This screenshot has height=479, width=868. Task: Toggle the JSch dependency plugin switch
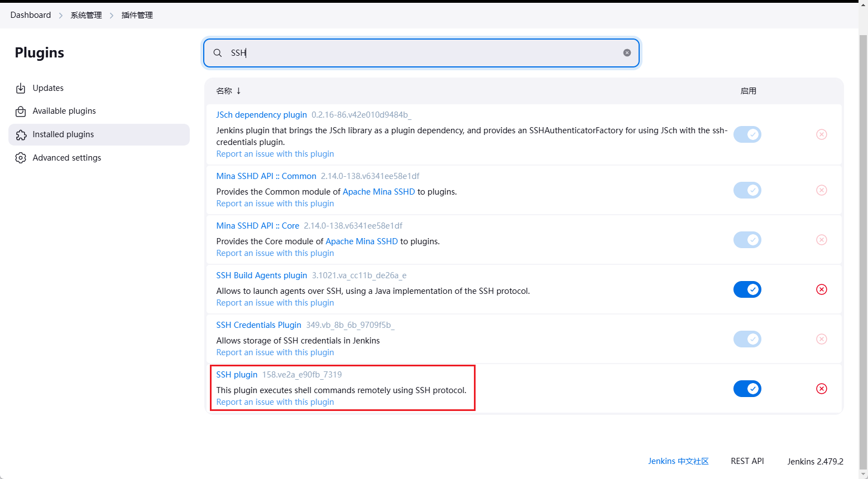747,134
